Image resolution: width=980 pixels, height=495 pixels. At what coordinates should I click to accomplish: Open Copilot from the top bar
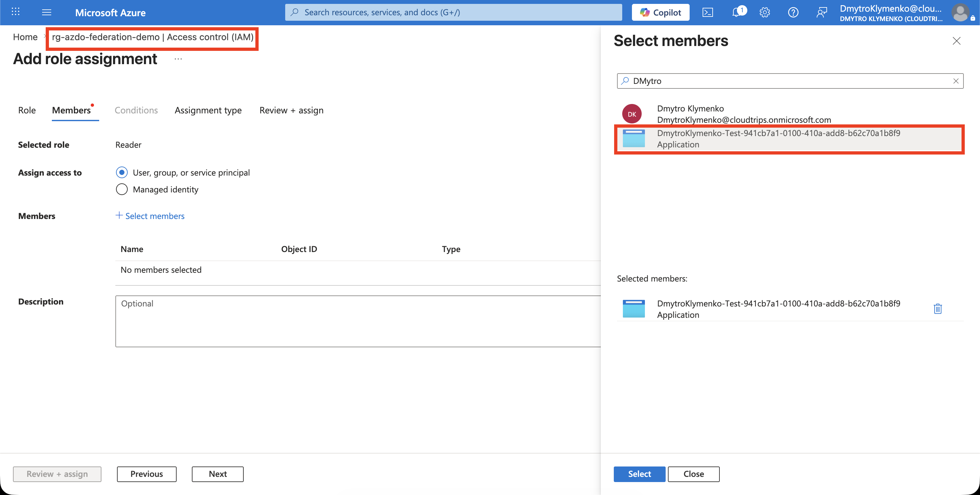tap(660, 12)
